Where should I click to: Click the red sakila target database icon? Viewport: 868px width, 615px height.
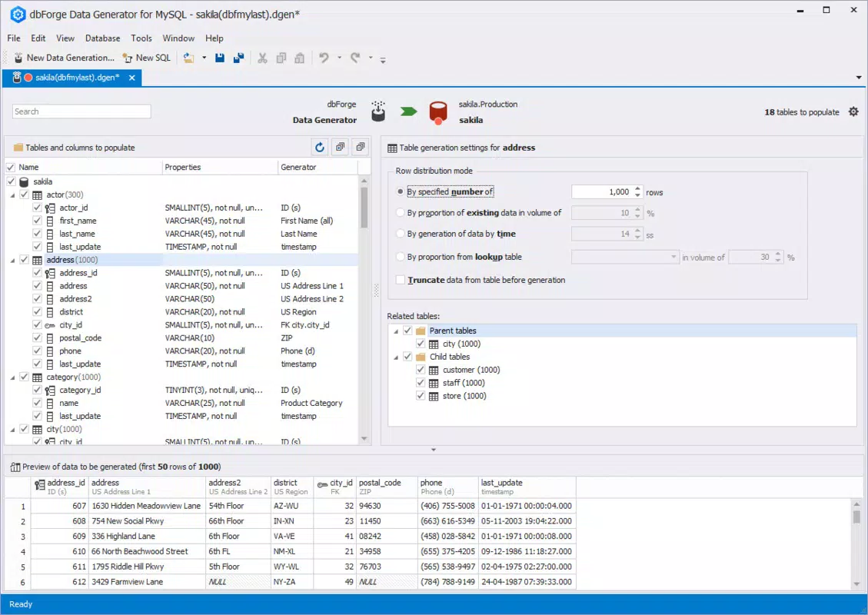click(x=438, y=112)
